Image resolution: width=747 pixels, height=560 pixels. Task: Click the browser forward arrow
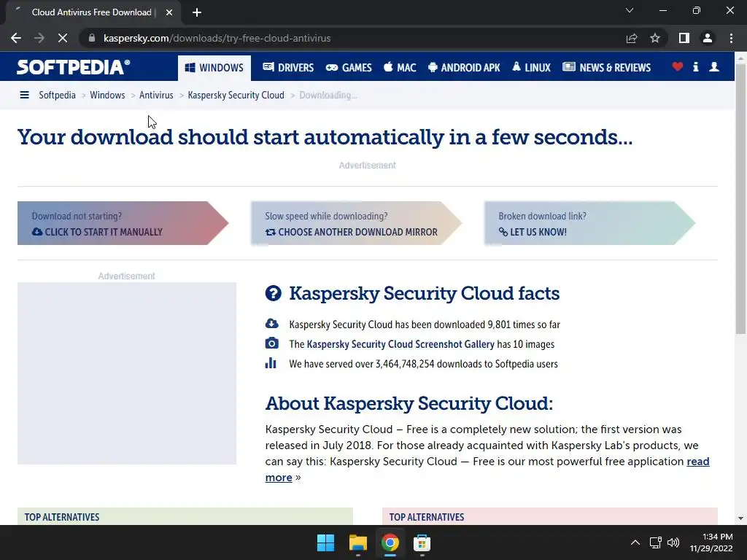point(39,38)
